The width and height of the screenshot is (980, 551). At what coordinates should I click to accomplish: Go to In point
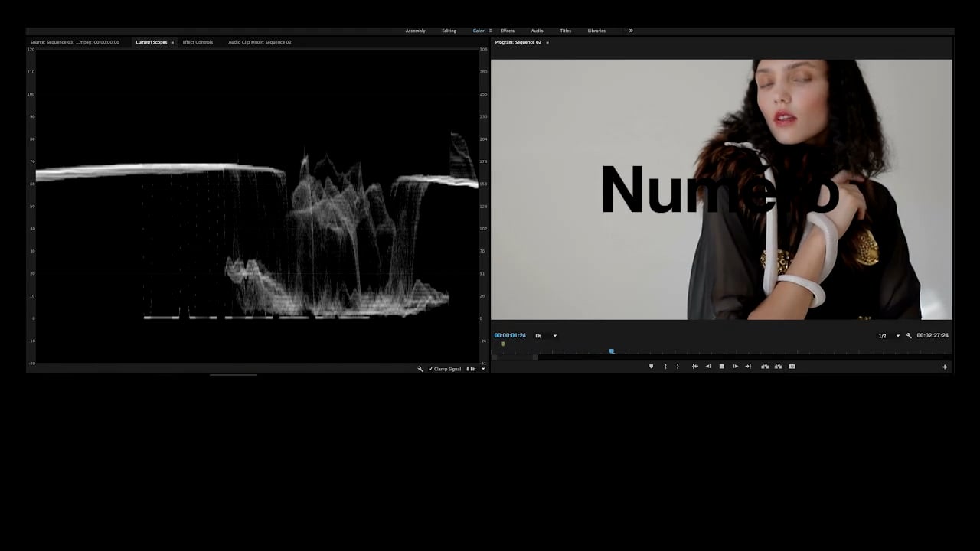click(x=695, y=366)
